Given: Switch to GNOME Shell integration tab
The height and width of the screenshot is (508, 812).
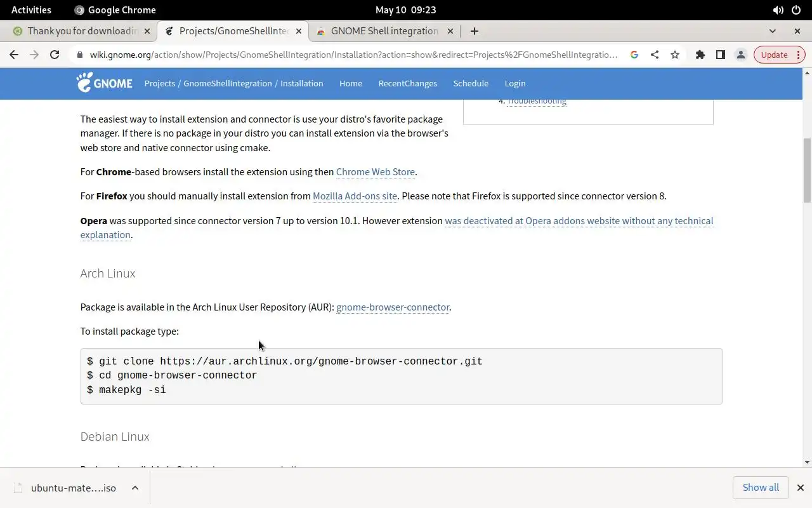Looking at the screenshot, I should click(384, 30).
